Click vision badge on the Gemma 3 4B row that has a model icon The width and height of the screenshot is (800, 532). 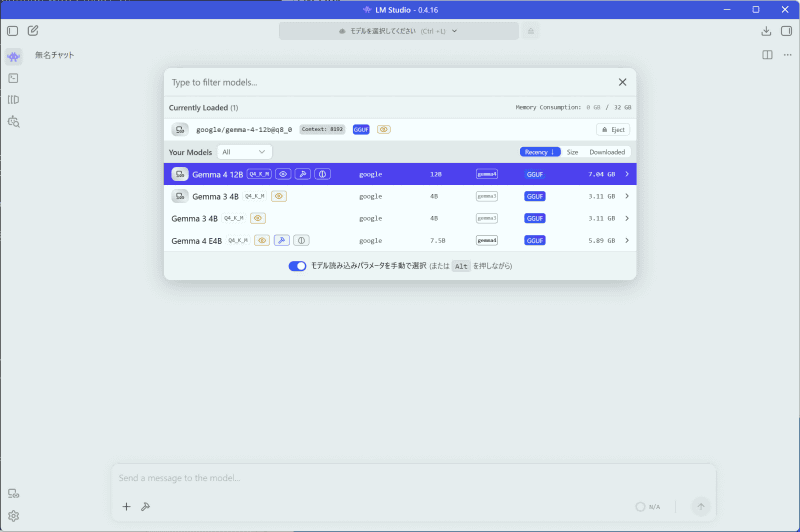click(x=279, y=196)
